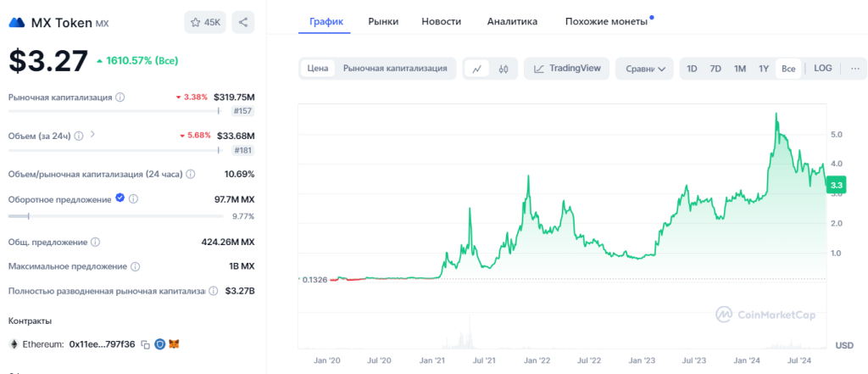The width and height of the screenshot is (868, 374).
Task: Click the info icon beside Максимальное предложение
Action: 135,266
